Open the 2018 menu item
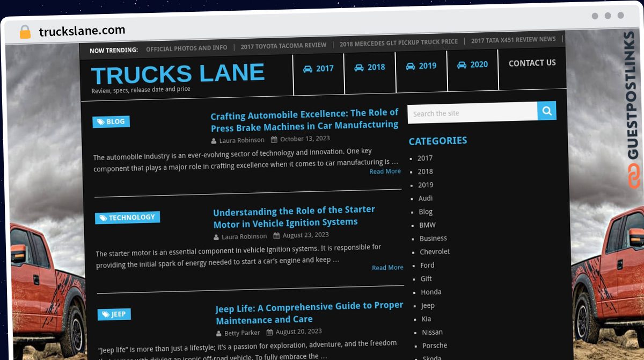This screenshot has width=644, height=360. click(x=370, y=67)
